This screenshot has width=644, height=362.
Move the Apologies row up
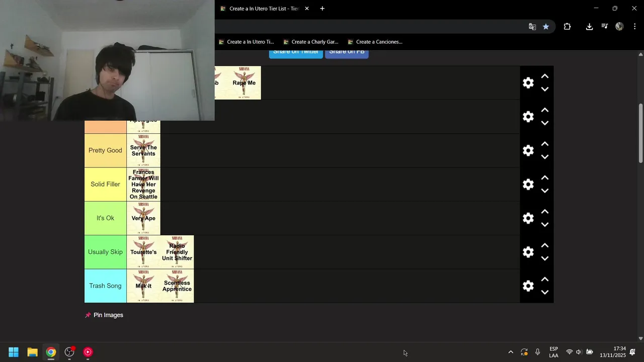tap(544, 110)
